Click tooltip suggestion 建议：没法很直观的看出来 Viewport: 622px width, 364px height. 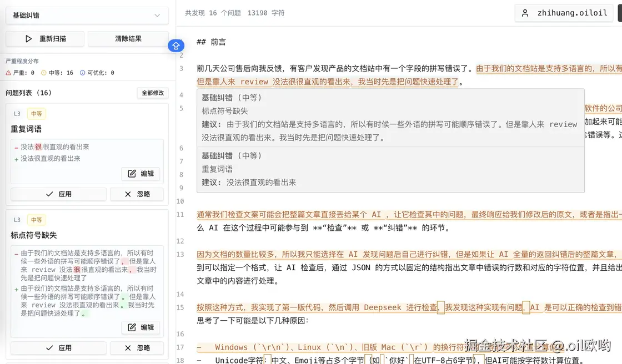pyautogui.click(x=249, y=183)
